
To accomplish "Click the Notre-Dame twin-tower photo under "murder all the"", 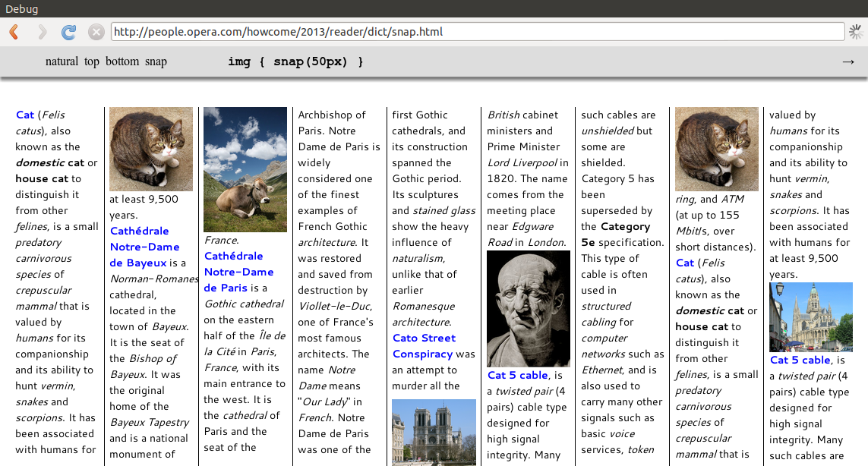I will pyautogui.click(x=434, y=433).
